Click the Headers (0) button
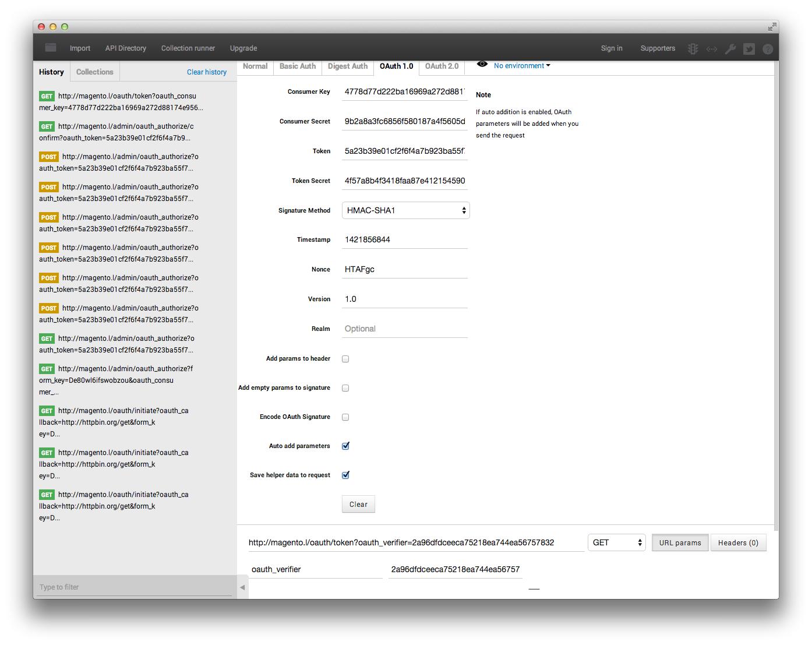The height and width of the screenshot is (645, 812). tap(739, 542)
